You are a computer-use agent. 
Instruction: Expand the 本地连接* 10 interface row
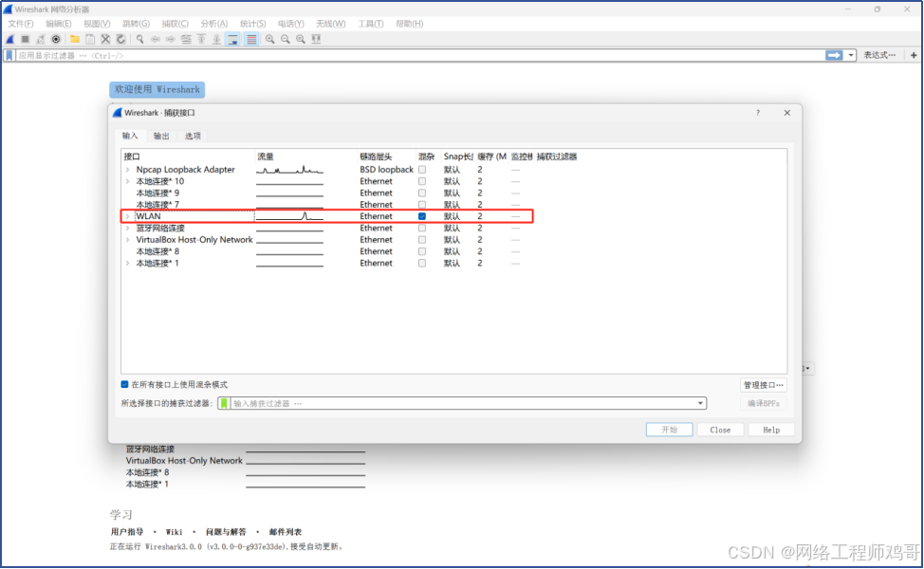point(128,181)
